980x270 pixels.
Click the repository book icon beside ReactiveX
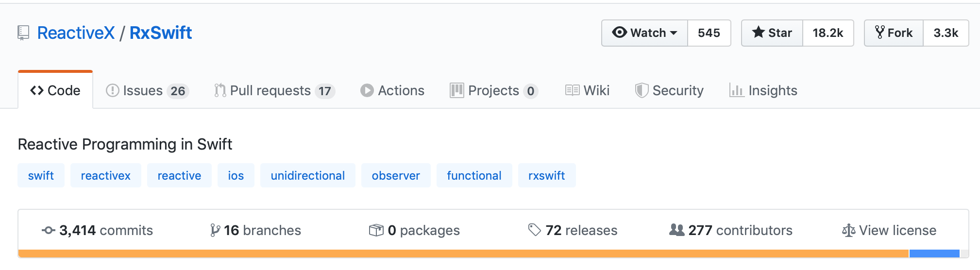[x=23, y=33]
